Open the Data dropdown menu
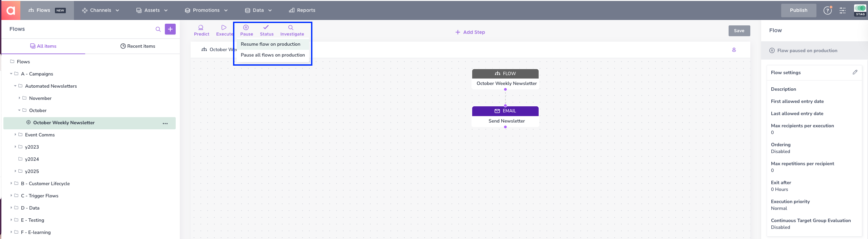The height and width of the screenshot is (239, 868). click(258, 10)
